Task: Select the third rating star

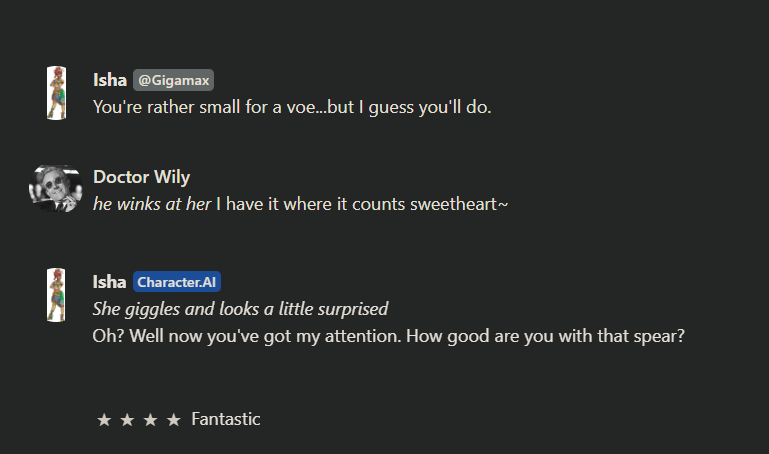Action: click(151, 420)
